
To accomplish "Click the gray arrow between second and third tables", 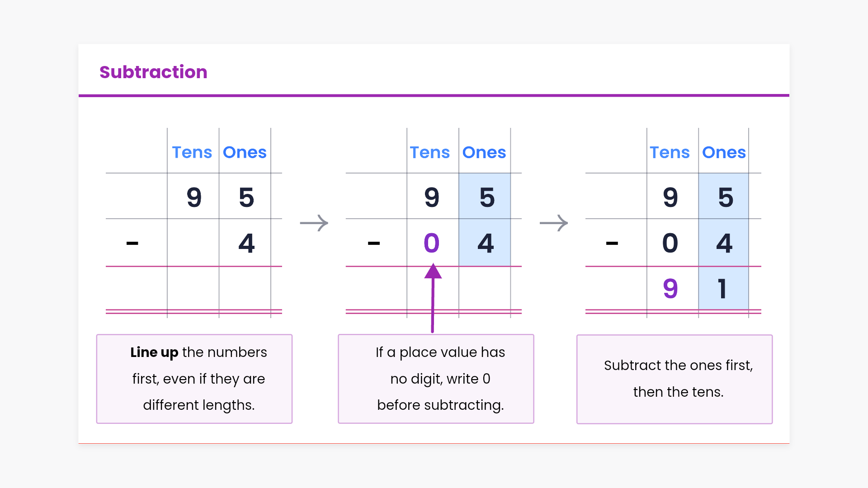I will [554, 223].
